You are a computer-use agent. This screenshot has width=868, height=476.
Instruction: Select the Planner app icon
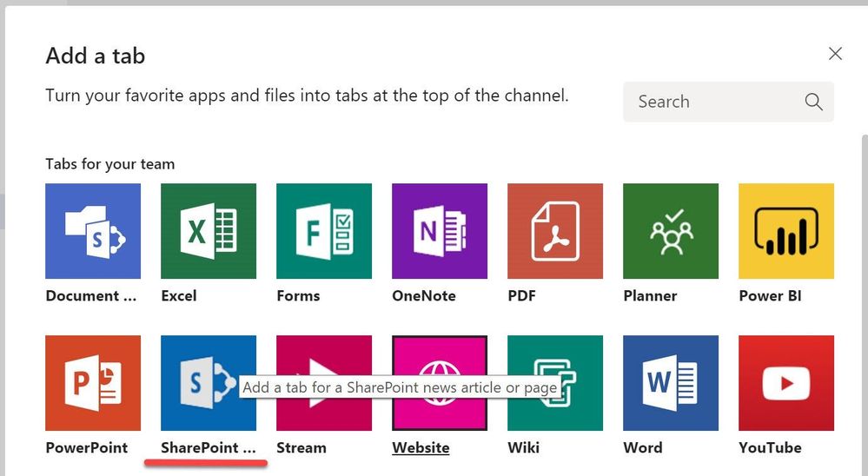[x=671, y=231]
